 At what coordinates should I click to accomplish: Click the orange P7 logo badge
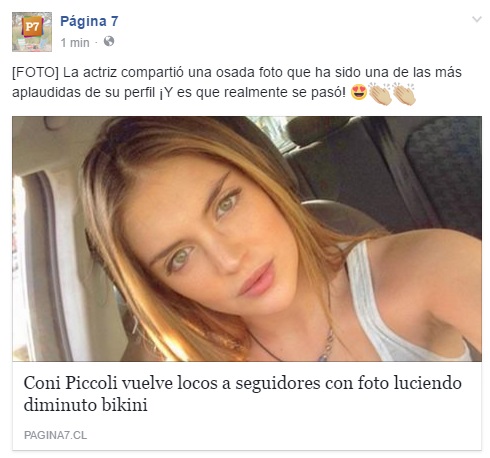point(32,26)
